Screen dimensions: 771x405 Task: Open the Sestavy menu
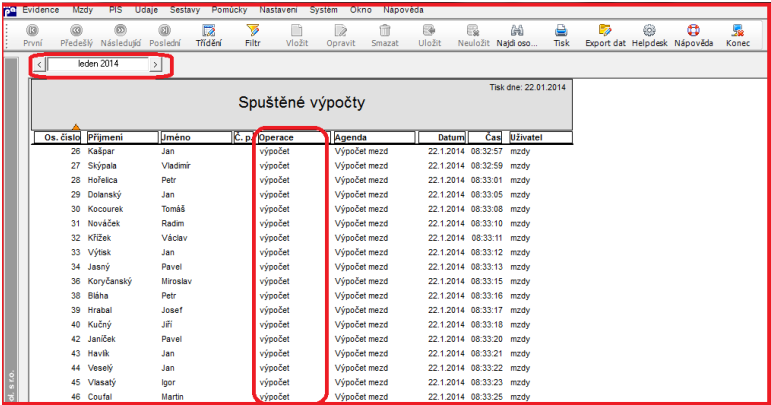point(185,10)
